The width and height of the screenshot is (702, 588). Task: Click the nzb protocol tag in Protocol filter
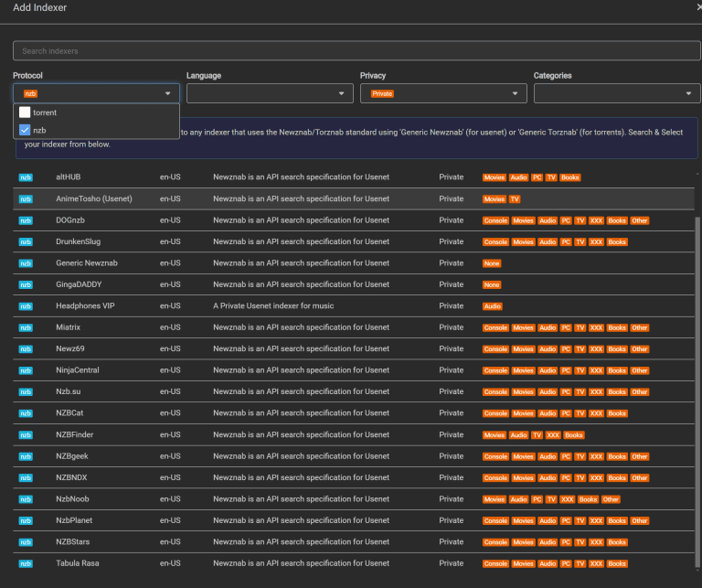tap(30, 93)
